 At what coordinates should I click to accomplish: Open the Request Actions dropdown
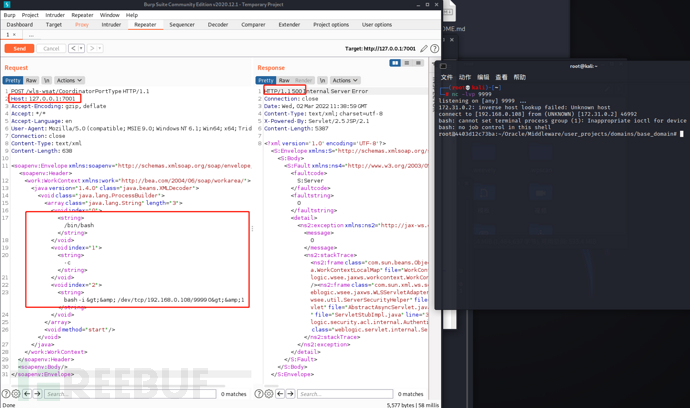(x=69, y=80)
